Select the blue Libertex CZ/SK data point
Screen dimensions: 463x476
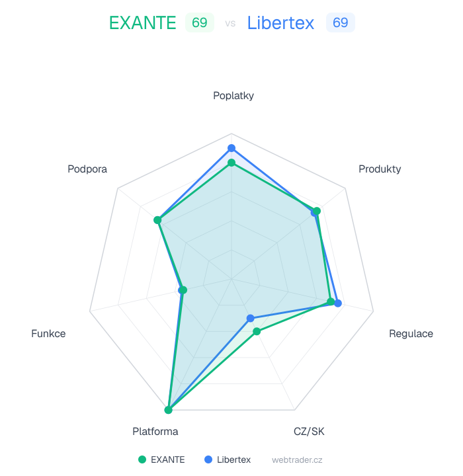coord(250,319)
